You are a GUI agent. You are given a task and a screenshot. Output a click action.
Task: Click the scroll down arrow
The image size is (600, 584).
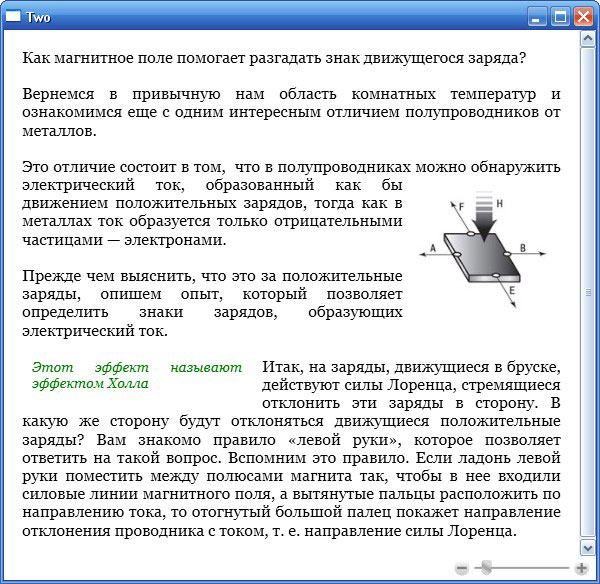pyautogui.click(x=587, y=548)
